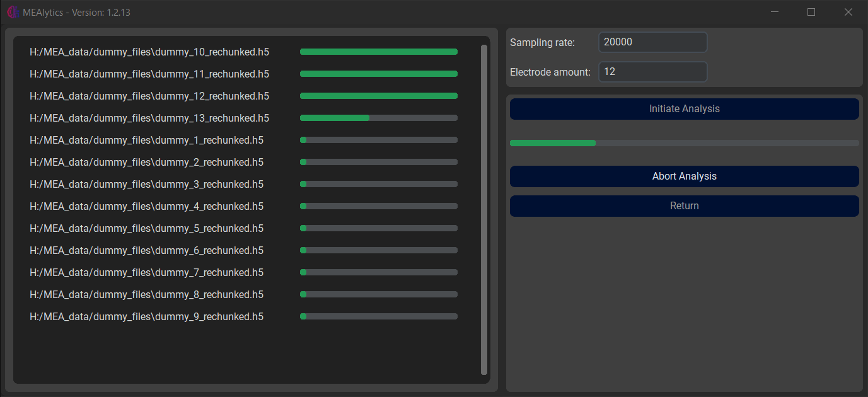The image size is (868, 397).
Task: Edit the Sampling rate input field
Action: pyautogui.click(x=652, y=42)
